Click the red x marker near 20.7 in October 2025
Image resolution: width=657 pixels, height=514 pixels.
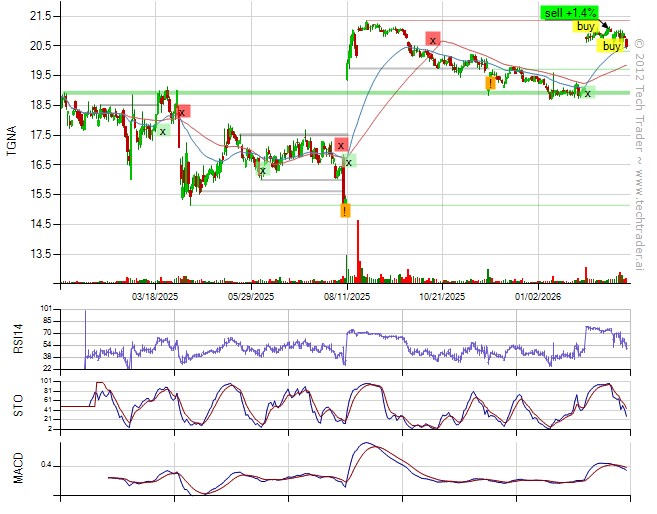pyautogui.click(x=433, y=39)
